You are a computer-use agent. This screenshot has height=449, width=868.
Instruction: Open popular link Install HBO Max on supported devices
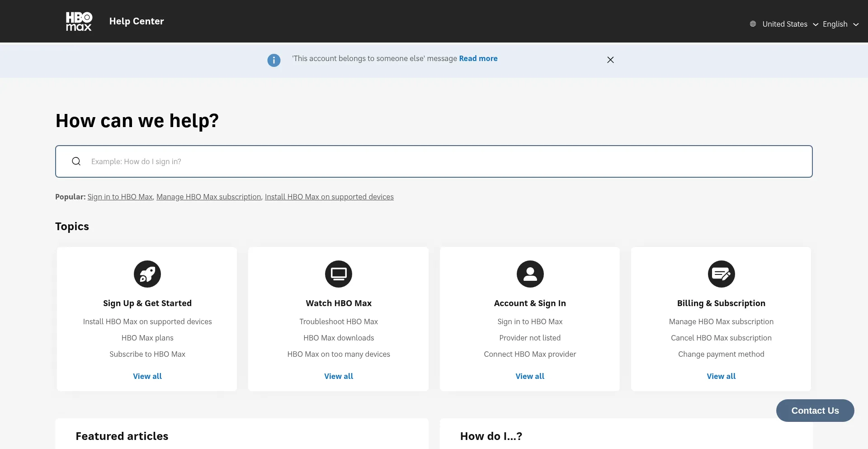click(329, 197)
